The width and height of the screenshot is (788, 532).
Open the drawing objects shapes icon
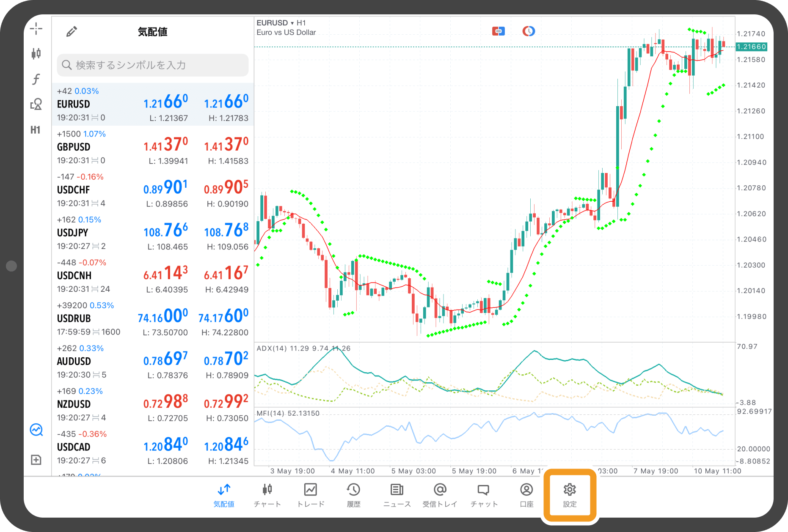(36, 104)
